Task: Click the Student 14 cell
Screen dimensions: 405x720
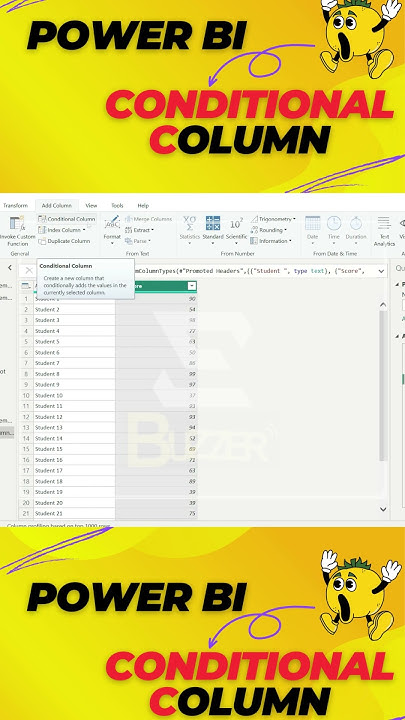Action: click(74, 439)
